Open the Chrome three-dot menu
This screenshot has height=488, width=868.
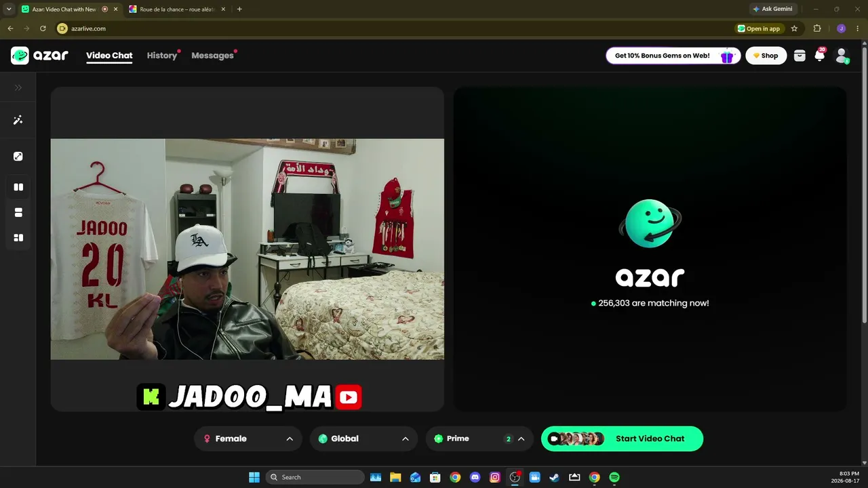857,28
